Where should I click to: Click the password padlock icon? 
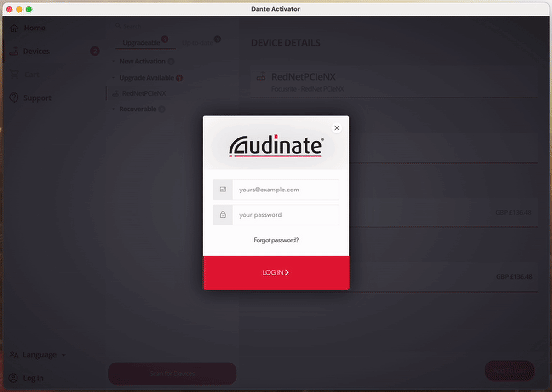pos(223,215)
